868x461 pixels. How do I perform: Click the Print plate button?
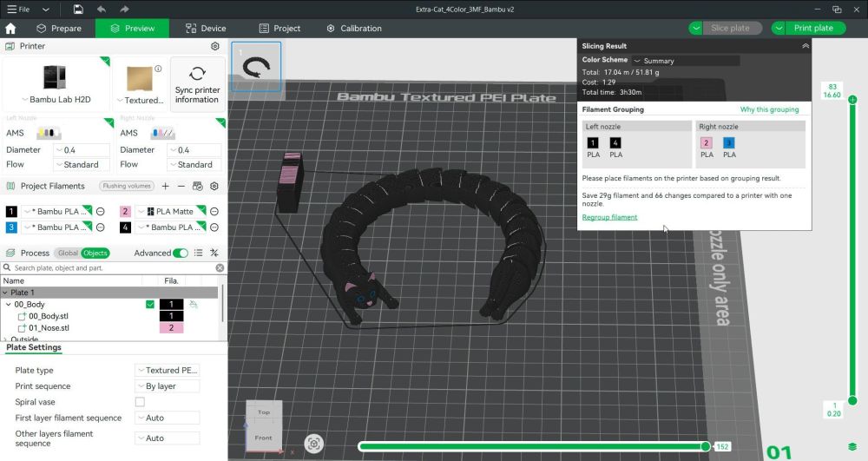[812, 28]
